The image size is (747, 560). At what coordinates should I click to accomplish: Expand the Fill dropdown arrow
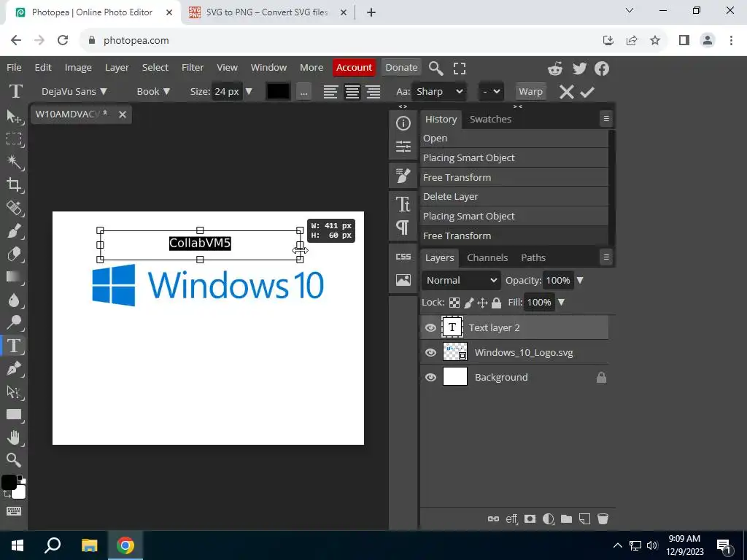[561, 303]
